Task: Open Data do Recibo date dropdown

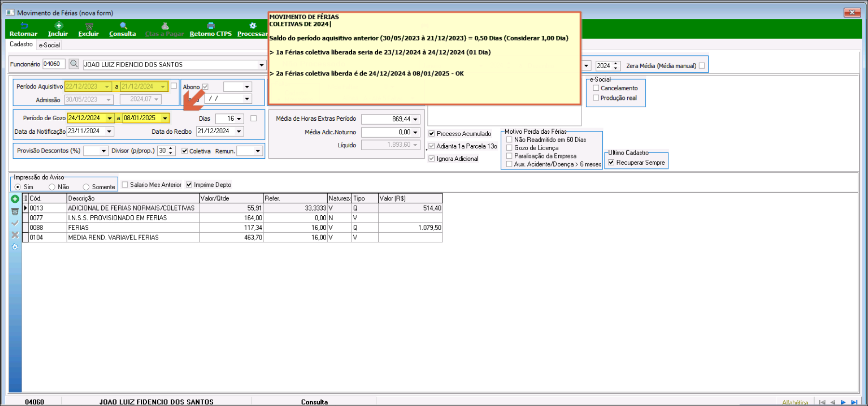Action: pyautogui.click(x=239, y=131)
